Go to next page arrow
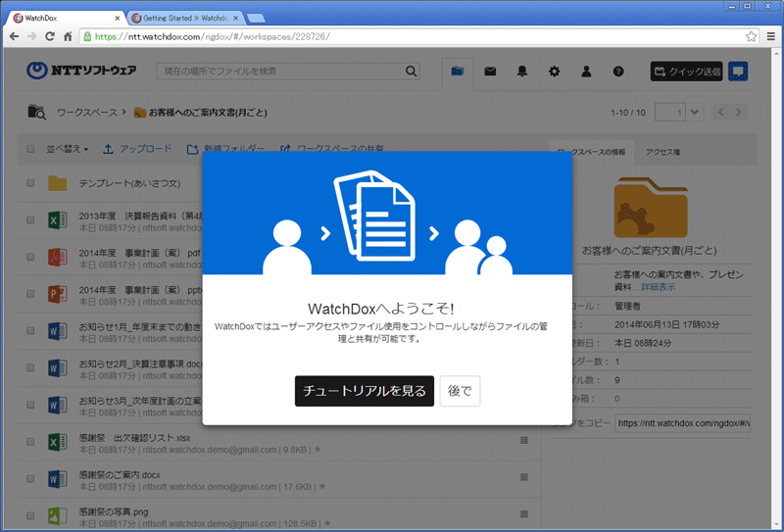 point(739,112)
